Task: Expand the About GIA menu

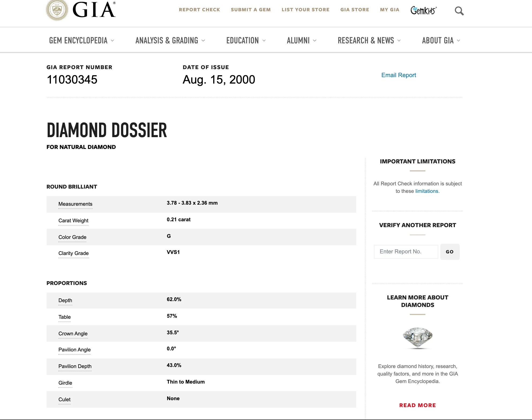Action: (x=441, y=40)
